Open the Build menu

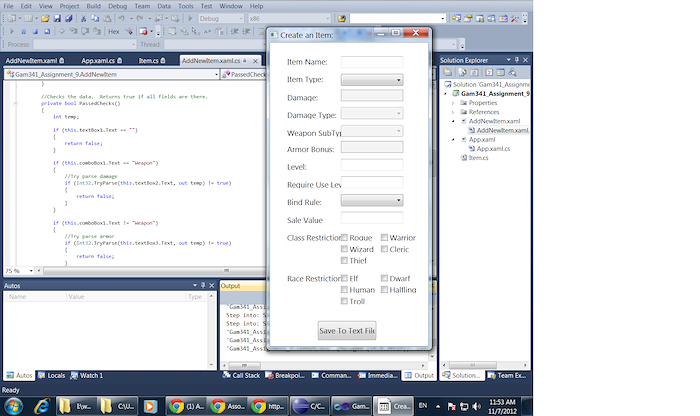93,6
